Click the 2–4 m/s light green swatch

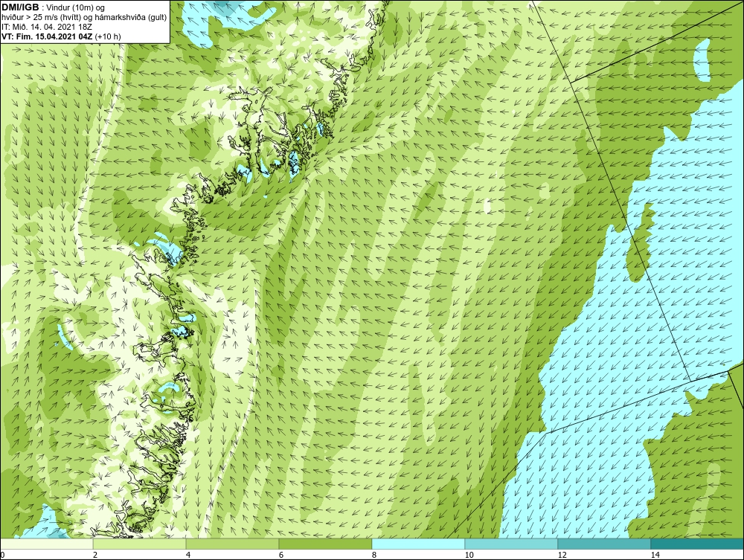coord(140,544)
